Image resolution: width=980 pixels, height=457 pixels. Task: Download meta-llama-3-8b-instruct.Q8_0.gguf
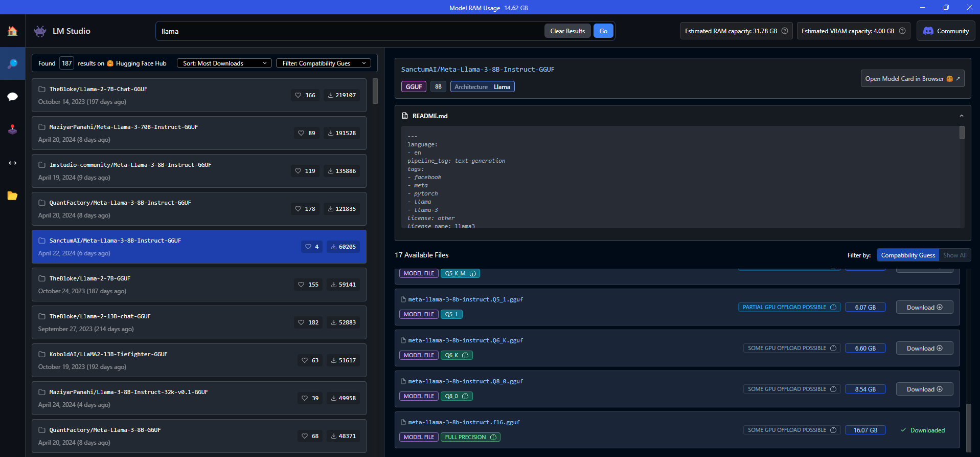[924, 389]
